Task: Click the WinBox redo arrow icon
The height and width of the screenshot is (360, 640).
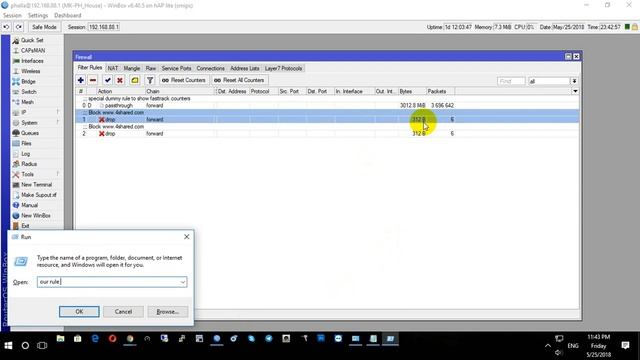Action: point(19,27)
